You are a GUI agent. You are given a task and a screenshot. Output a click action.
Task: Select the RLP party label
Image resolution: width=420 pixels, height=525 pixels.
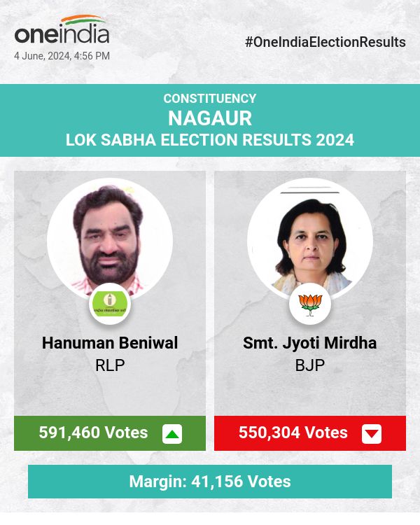pos(110,365)
